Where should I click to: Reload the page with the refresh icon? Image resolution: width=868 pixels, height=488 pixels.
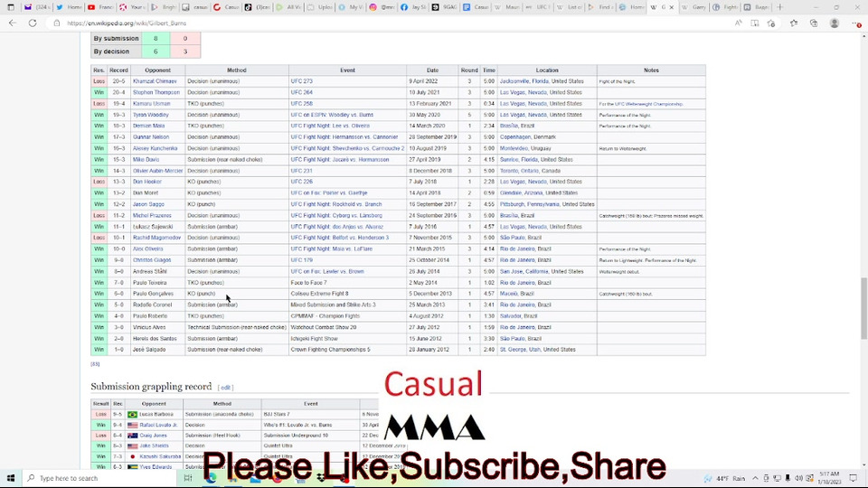click(x=33, y=23)
